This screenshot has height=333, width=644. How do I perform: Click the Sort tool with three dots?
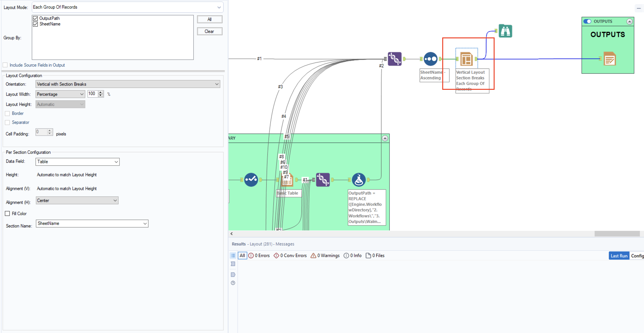430,59
